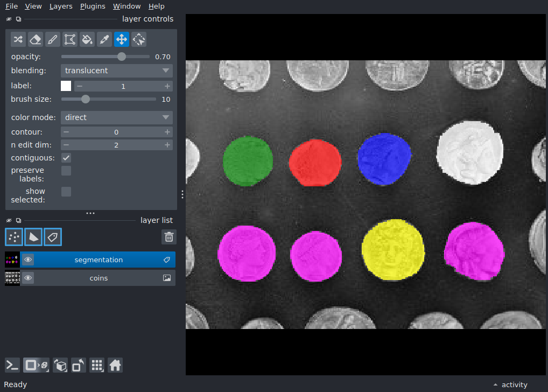
Task: Click the coins layer thumbnail
Action: click(x=12, y=278)
